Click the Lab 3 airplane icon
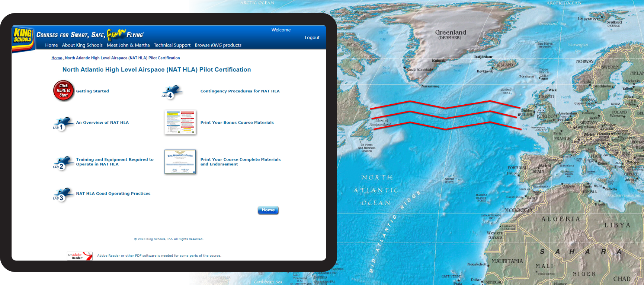This screenshot has height=285, width=644. click(x=63, y=194)
